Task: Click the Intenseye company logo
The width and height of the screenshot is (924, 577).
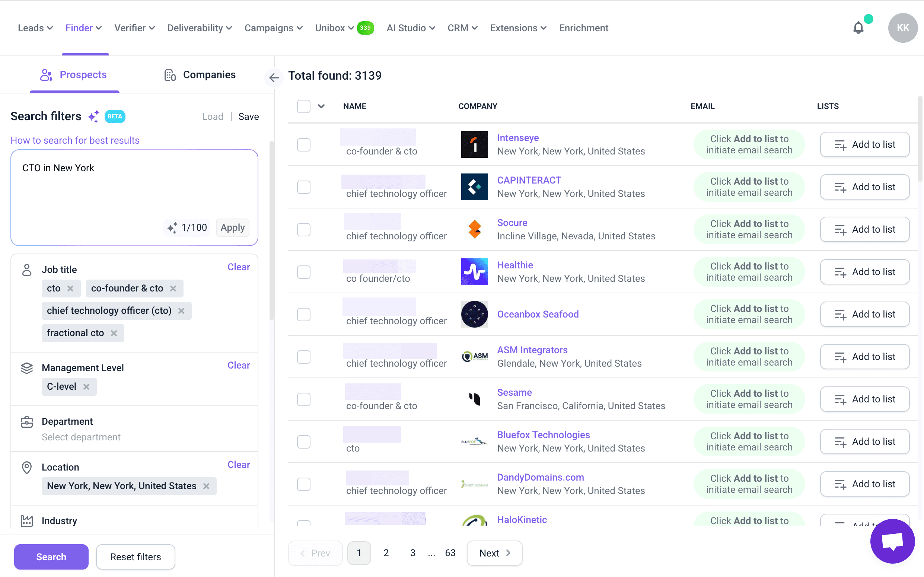Action: [x=474, y=144]
